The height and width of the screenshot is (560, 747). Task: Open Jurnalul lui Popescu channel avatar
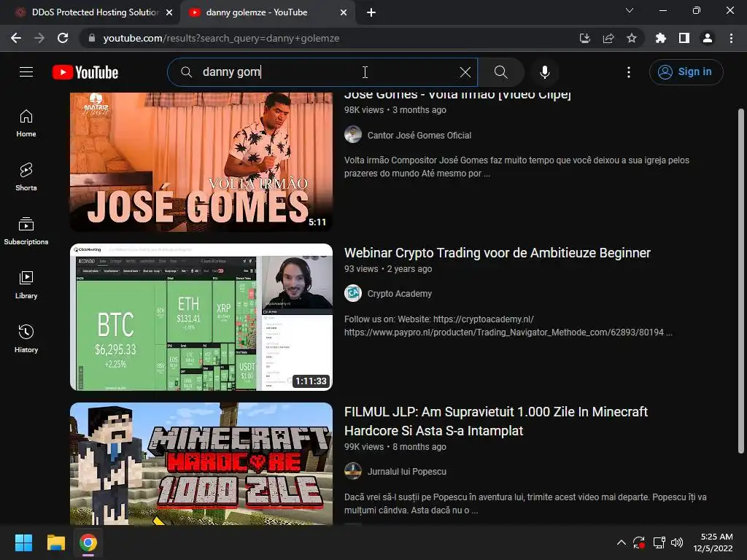tap(353, 472)
